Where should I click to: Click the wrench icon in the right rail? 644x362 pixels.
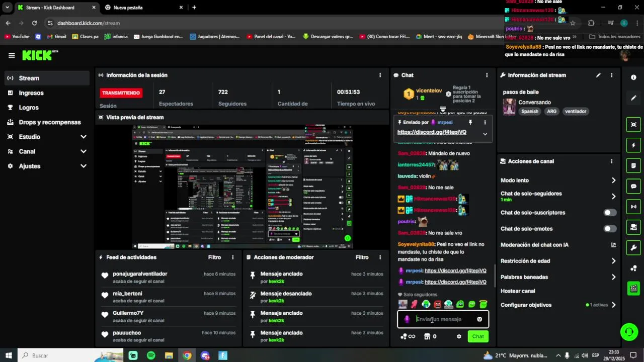633,247
